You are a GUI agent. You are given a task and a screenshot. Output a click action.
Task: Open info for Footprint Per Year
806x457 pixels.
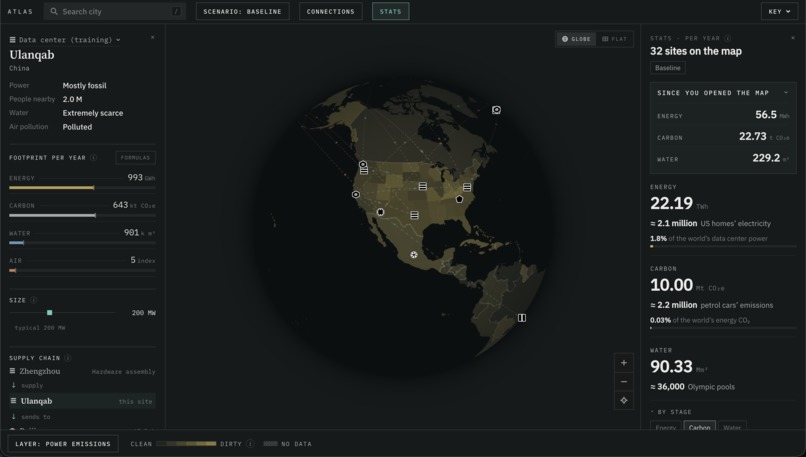[94, 157]
